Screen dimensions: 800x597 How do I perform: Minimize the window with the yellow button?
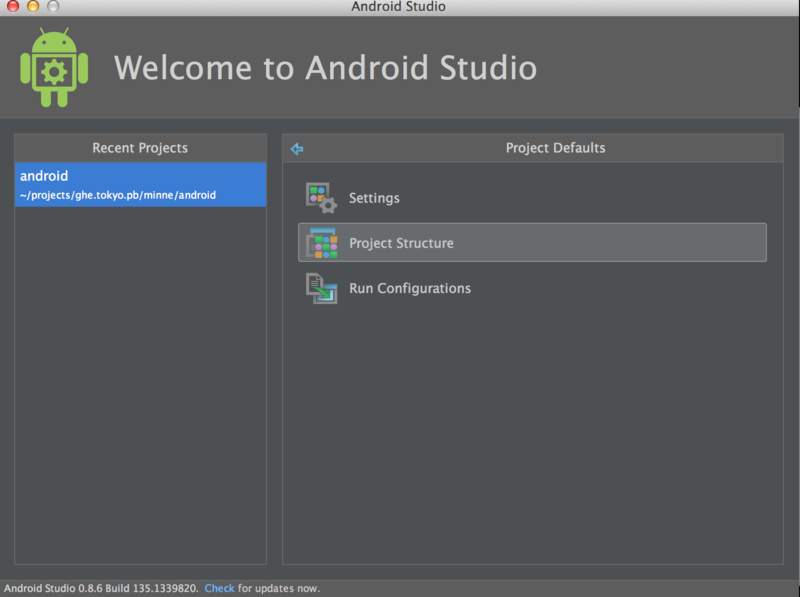33,6
